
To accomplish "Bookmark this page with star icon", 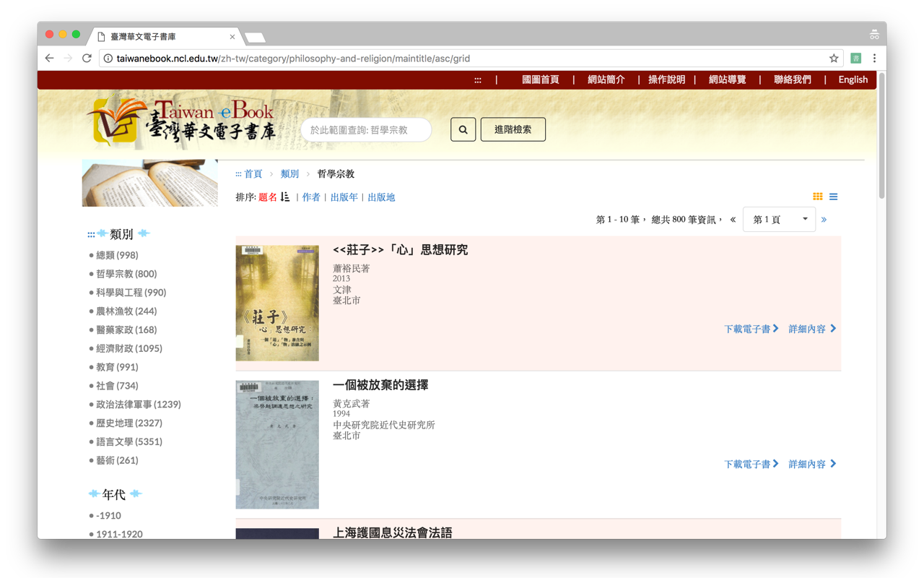I will point(834,59).
